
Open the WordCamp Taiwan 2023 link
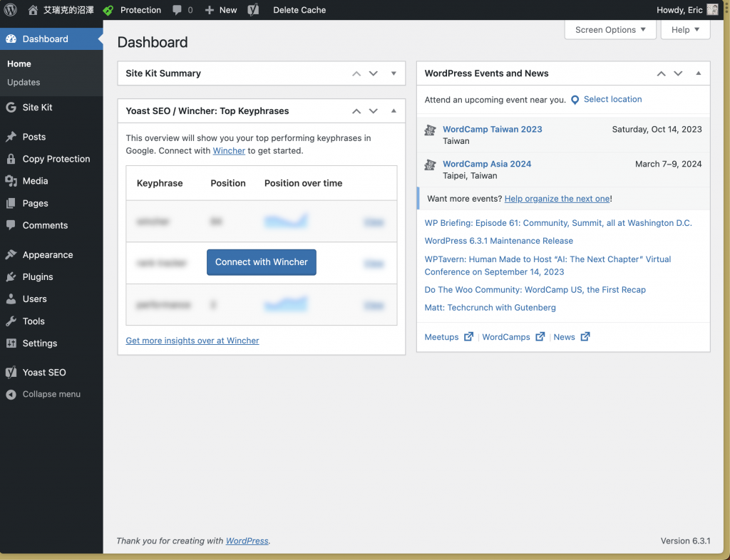tap(492, 129)
